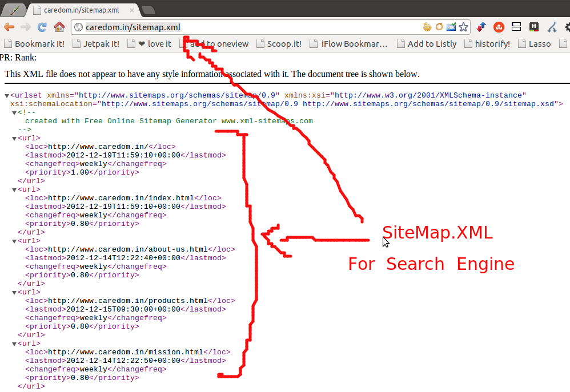Collapse the url node for index.html
Viewport: 570px width, 392px height.
pos(14,190)
